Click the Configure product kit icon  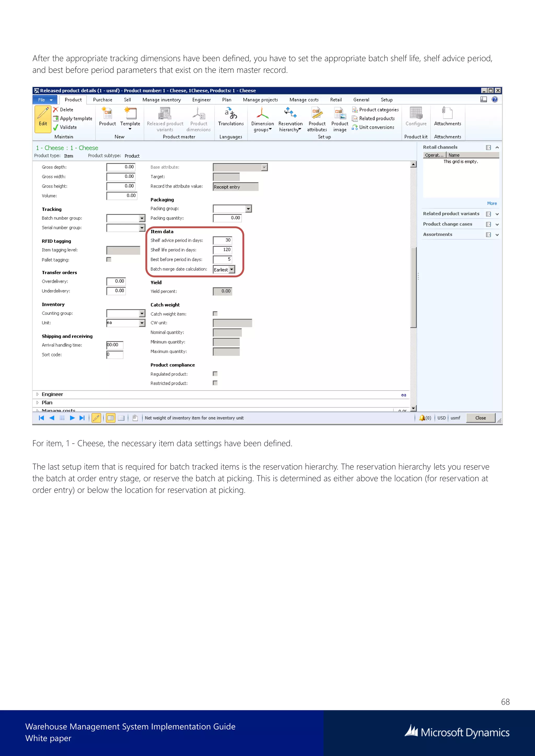pos(416,117)
